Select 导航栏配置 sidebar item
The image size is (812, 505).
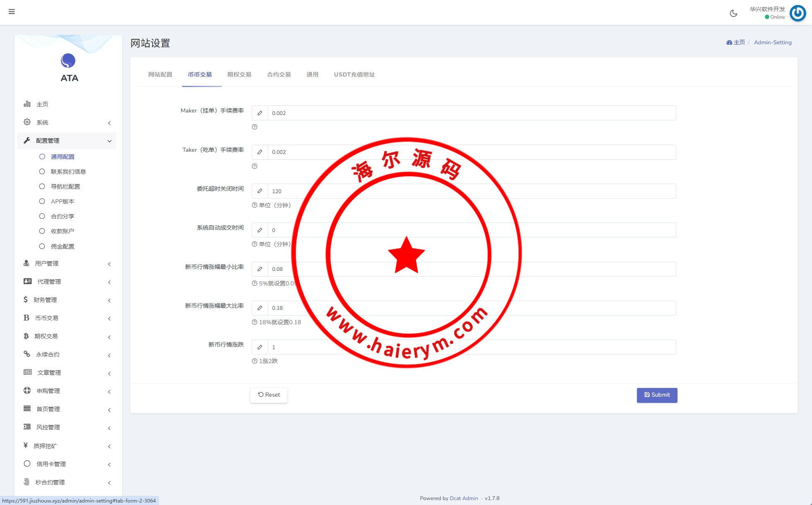click(x=65, y=187)
